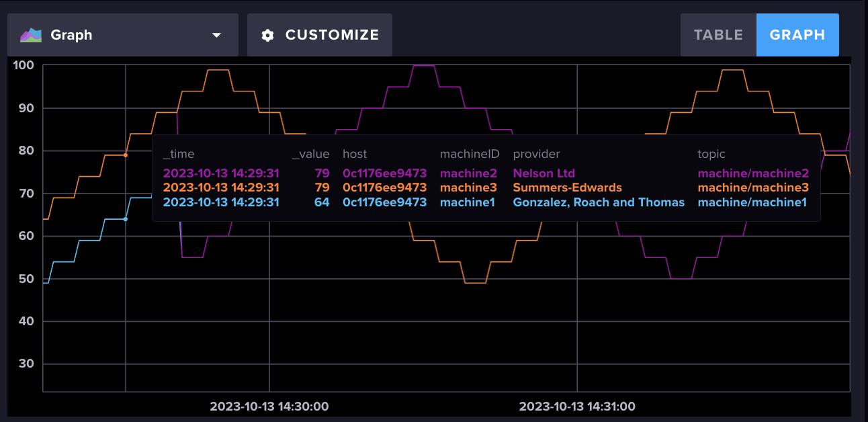Click the colorful graph type icon
Viewport: 868px width, 422px height.
tap(31, 35)
